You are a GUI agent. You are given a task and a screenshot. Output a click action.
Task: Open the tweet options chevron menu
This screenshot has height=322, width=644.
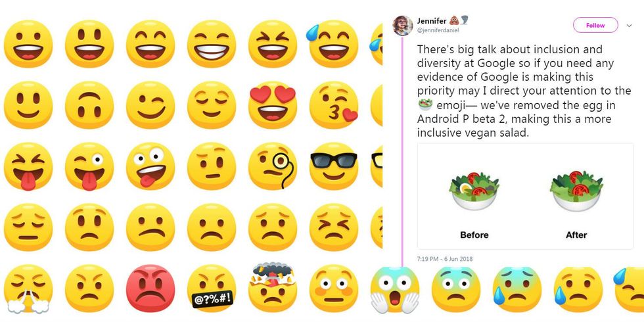(x=630, y=26)
